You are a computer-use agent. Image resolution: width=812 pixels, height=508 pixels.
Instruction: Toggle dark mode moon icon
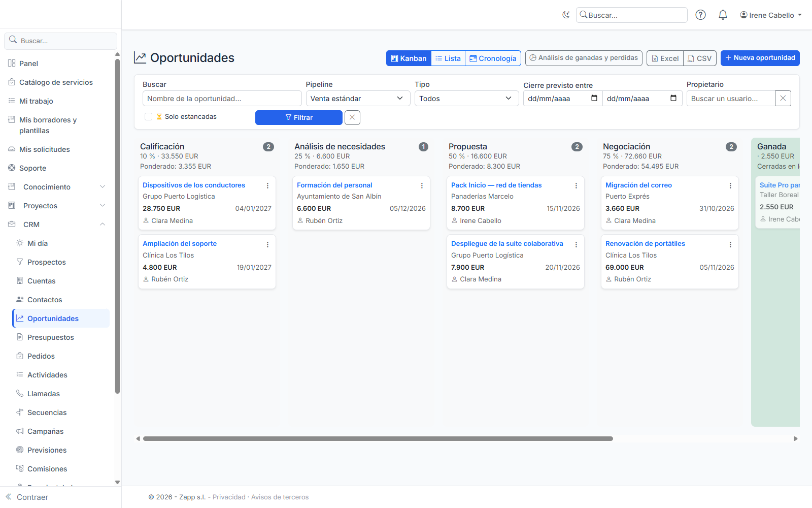tap(566, 15)
